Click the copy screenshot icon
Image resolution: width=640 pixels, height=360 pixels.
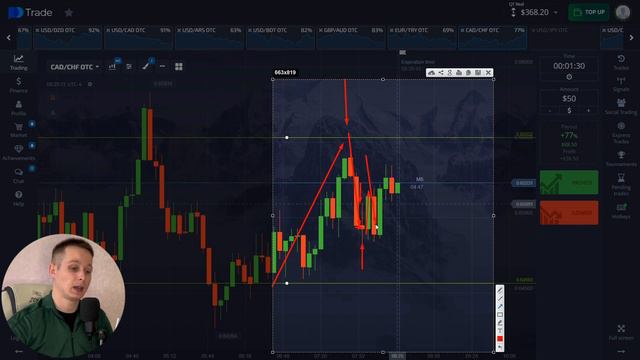(469, 73)
